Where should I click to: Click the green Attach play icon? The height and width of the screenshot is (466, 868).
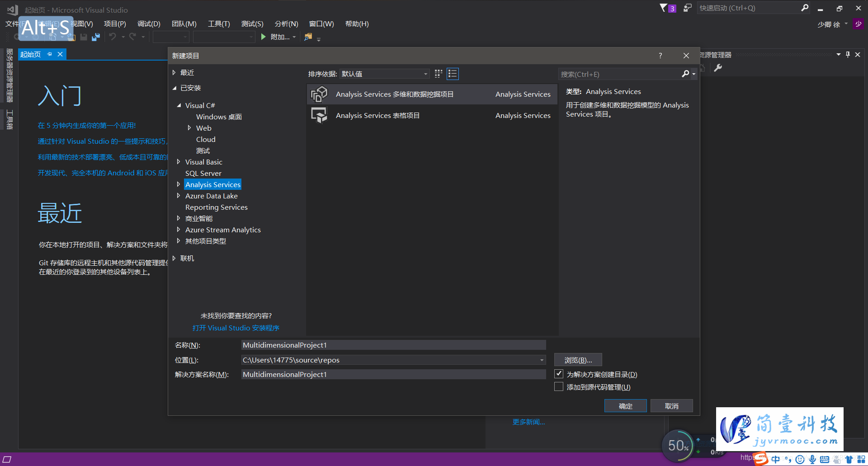(263, 37)
